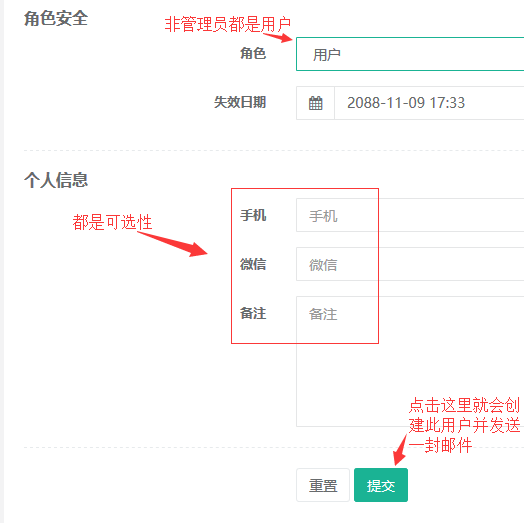Screen dimensions: 524x523
Task: Click the 角色 field label
Action: tap(253, 53)
